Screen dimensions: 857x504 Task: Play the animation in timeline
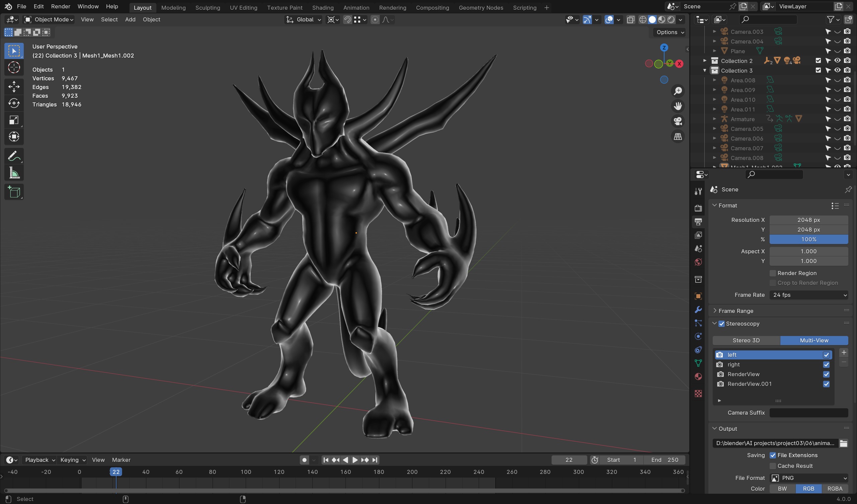pos(355,460)
